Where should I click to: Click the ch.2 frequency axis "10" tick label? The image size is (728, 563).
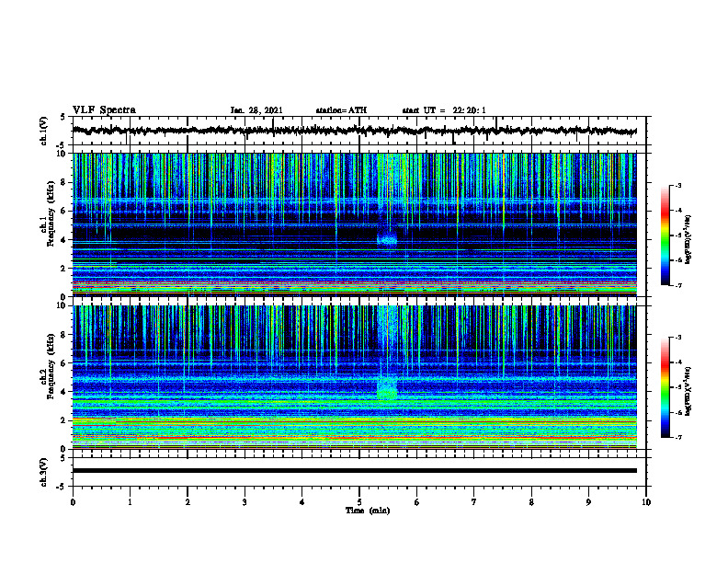(63, 306)
